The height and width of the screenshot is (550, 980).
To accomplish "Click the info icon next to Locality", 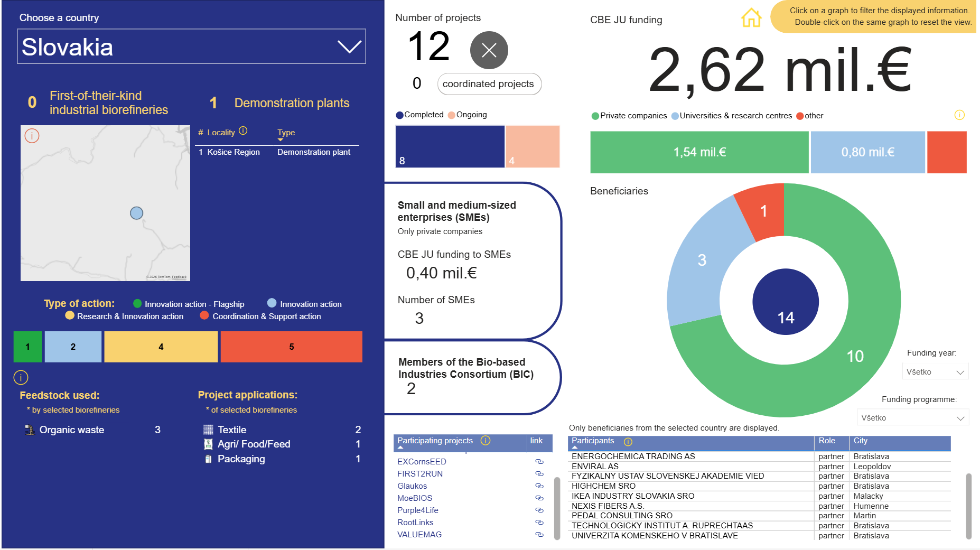I will tap(243, 130).
